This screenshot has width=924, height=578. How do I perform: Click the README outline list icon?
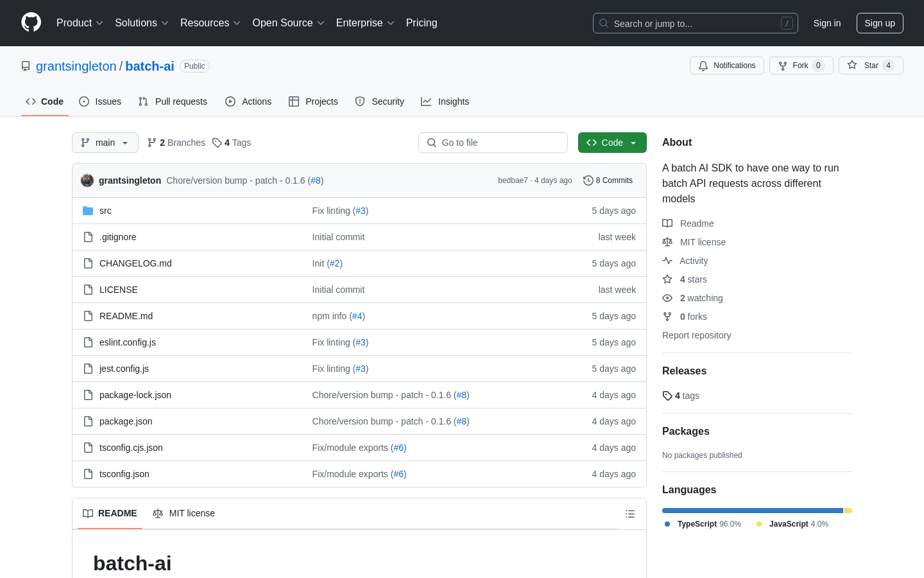[x=630, y=514]
